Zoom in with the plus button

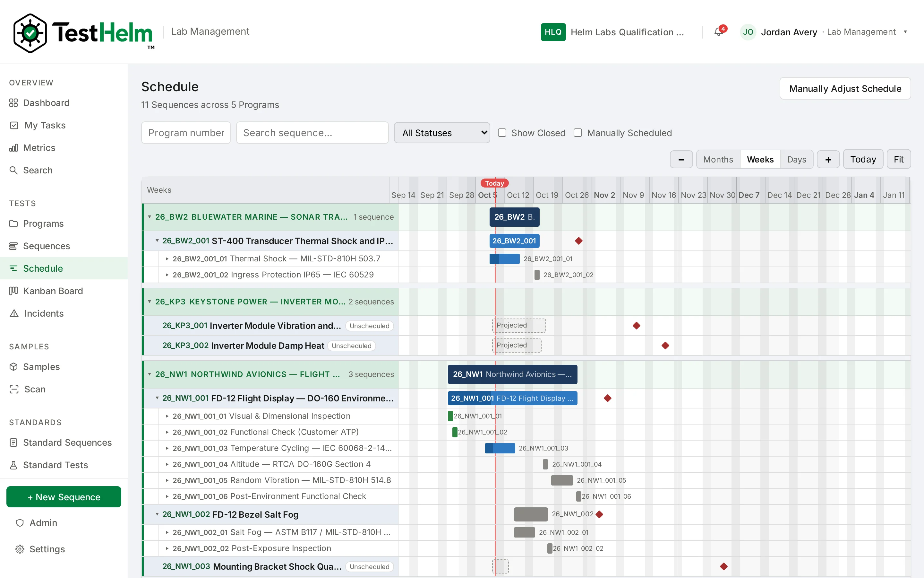point(828,159)
